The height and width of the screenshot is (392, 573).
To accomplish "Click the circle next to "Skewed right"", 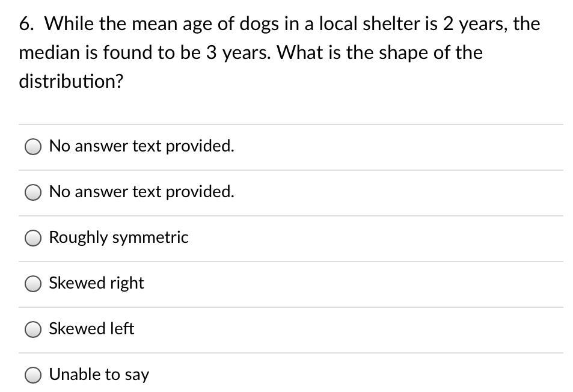I will (32, 283).
